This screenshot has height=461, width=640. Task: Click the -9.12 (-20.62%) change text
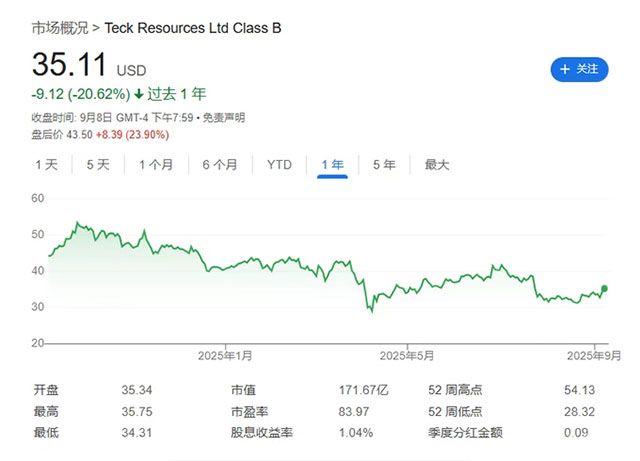[x=81, y=94]
